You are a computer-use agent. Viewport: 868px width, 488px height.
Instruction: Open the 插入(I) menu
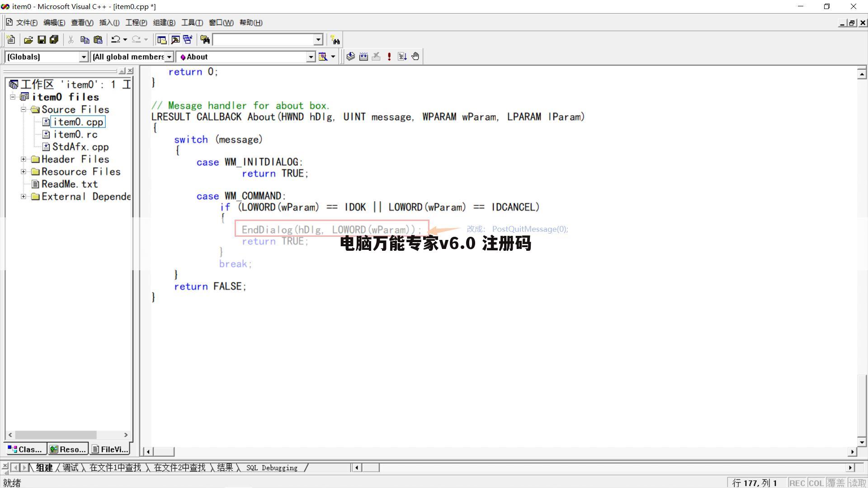(109, 23)
